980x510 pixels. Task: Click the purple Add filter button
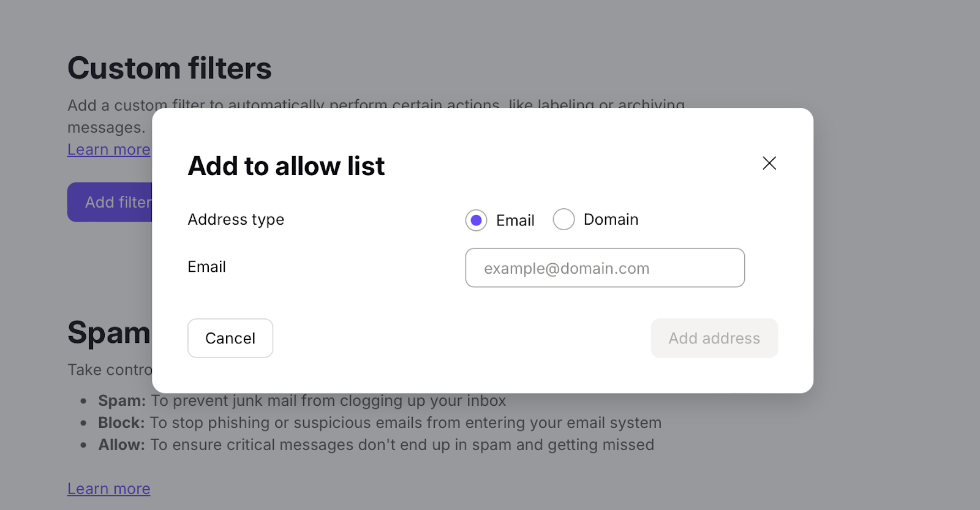(x=110, y=202)
